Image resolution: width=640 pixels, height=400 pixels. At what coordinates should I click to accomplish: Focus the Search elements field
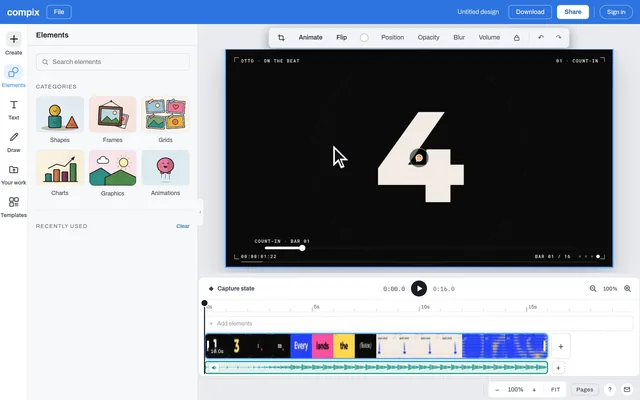click(x=113, y=62)
